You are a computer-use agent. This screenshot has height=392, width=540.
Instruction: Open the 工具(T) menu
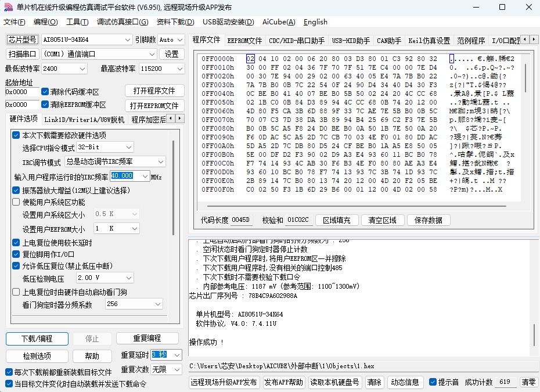click(77, 22)
